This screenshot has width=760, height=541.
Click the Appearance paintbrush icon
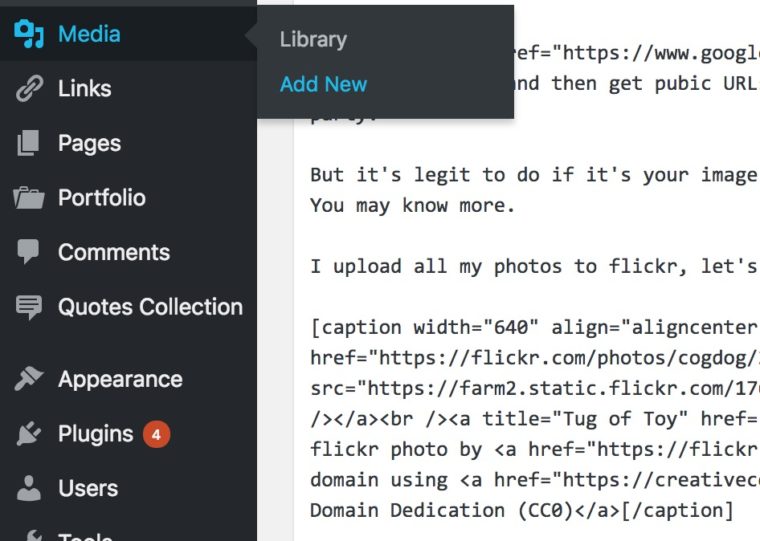tap(29, 379)
